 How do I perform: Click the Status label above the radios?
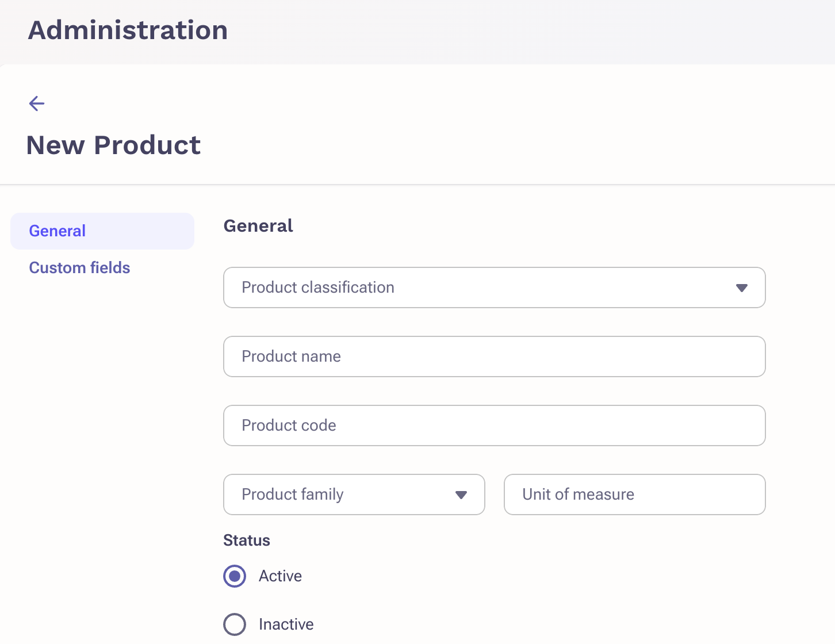(246, 540)
